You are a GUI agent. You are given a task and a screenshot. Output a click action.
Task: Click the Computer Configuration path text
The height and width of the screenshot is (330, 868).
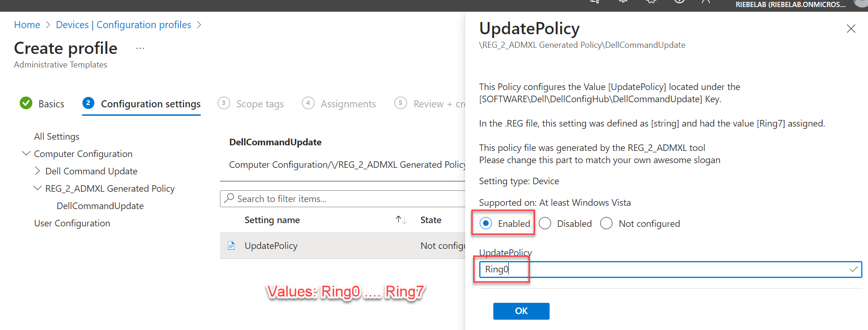click(x=347, y=165)
